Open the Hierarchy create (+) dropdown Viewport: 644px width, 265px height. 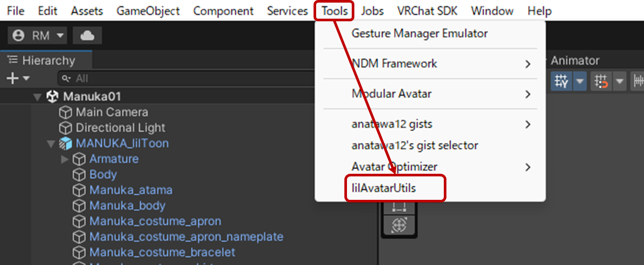17,79
